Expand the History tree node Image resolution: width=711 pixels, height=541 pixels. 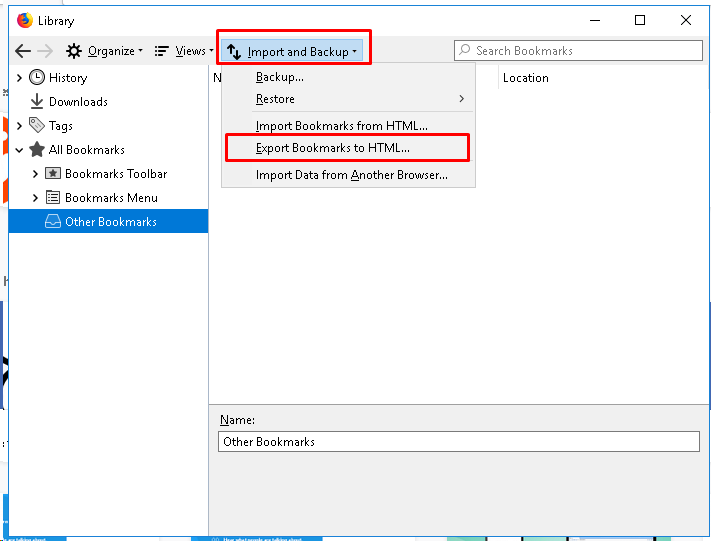(19, 78)
